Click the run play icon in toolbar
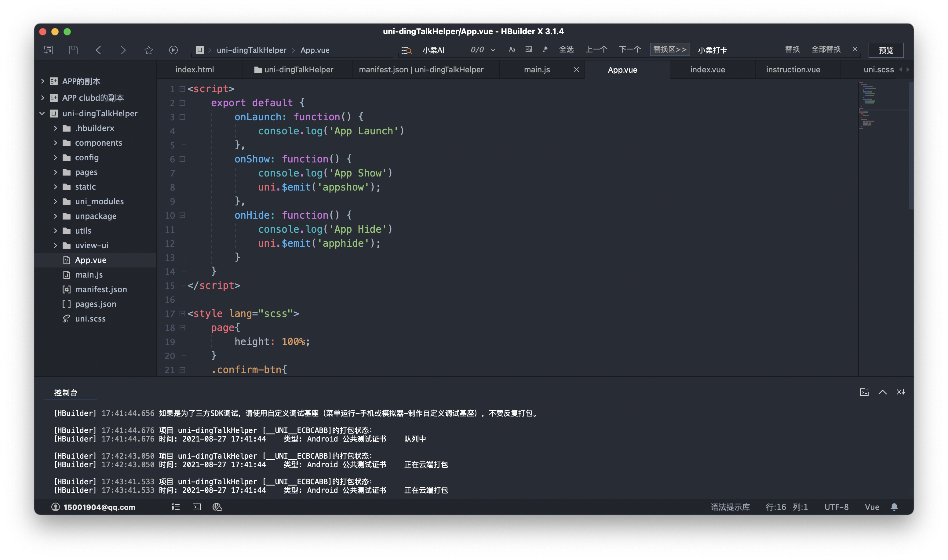The height and width of the screenshot is (560, 948). [173, 50]
